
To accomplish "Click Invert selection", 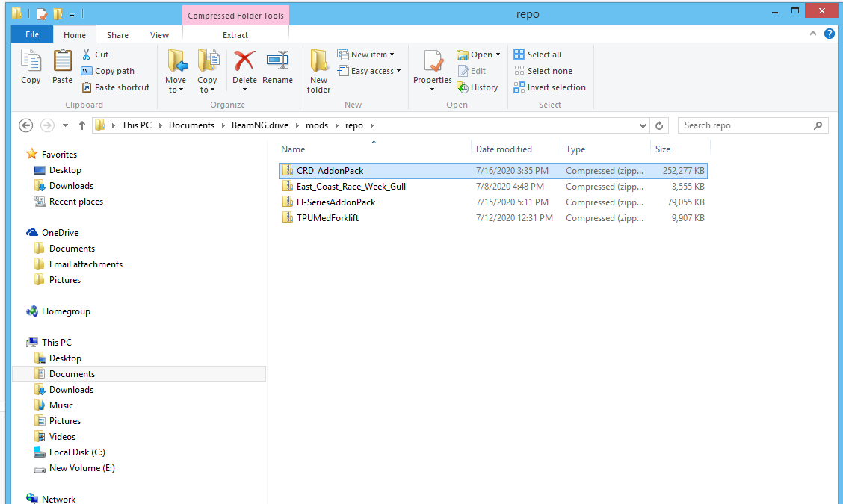I will point(550,87).
